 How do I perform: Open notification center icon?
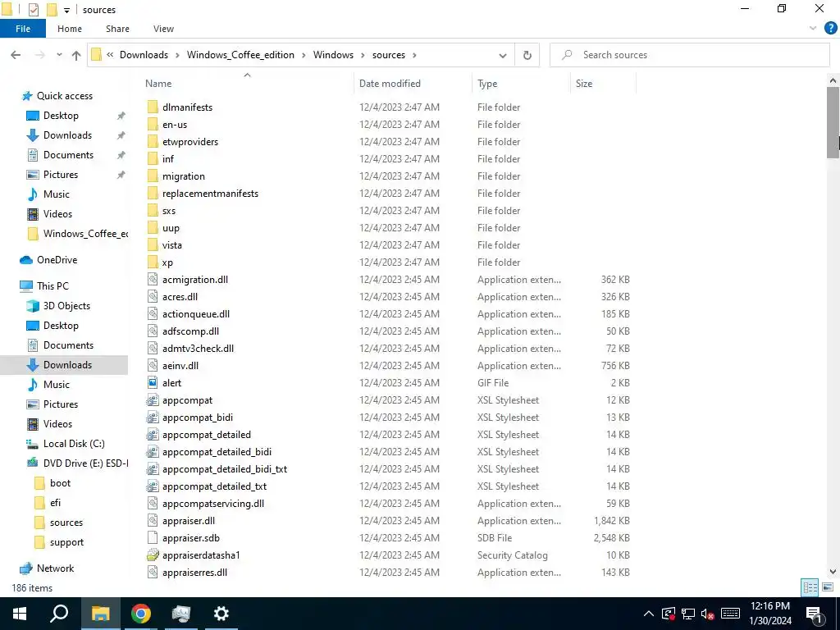point(815,614)
